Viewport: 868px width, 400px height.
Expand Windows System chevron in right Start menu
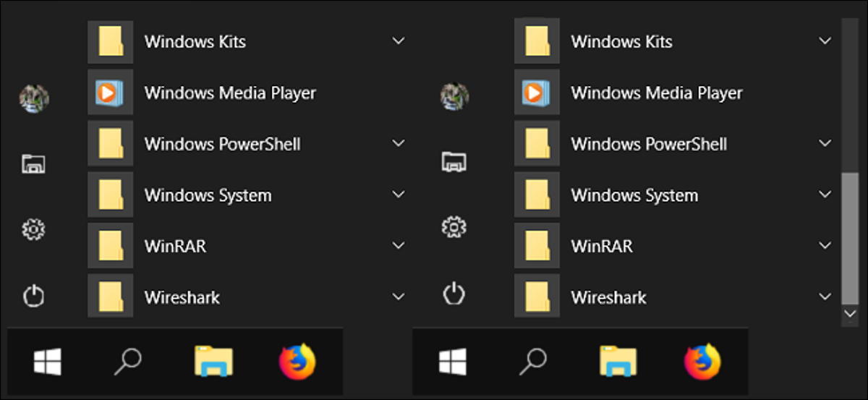825,195
